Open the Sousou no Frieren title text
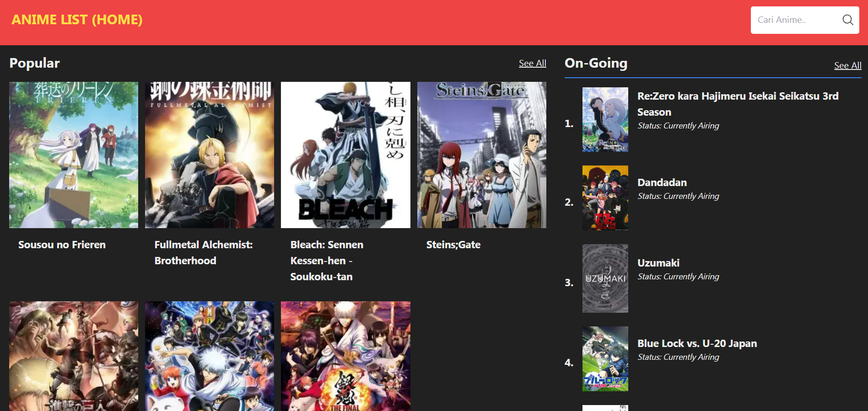This screenshot has height=411, width=868. pyautogui.click(x=62, y=245)
